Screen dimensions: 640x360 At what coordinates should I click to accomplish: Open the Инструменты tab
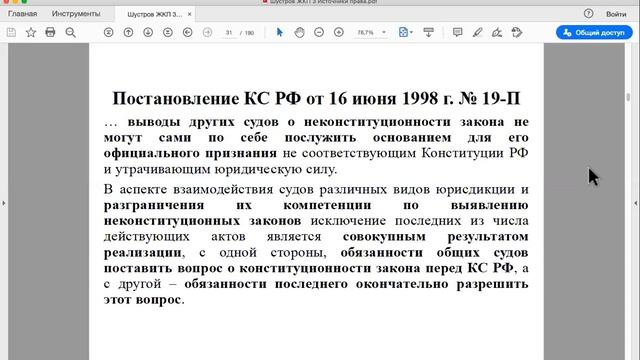coord(76,13)
